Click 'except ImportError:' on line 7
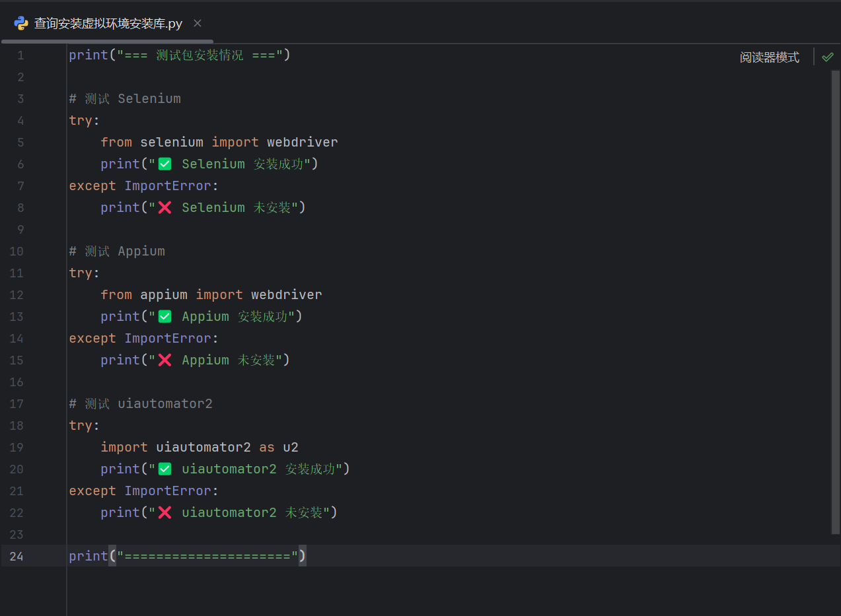The height and width of the screenshot is (616, 841). (x=143, y=186)
